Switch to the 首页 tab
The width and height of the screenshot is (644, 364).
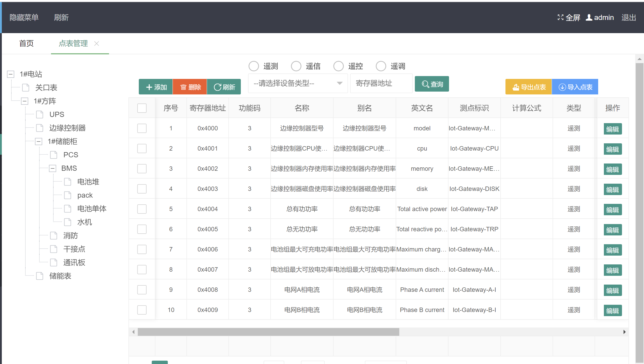[26, 43]
